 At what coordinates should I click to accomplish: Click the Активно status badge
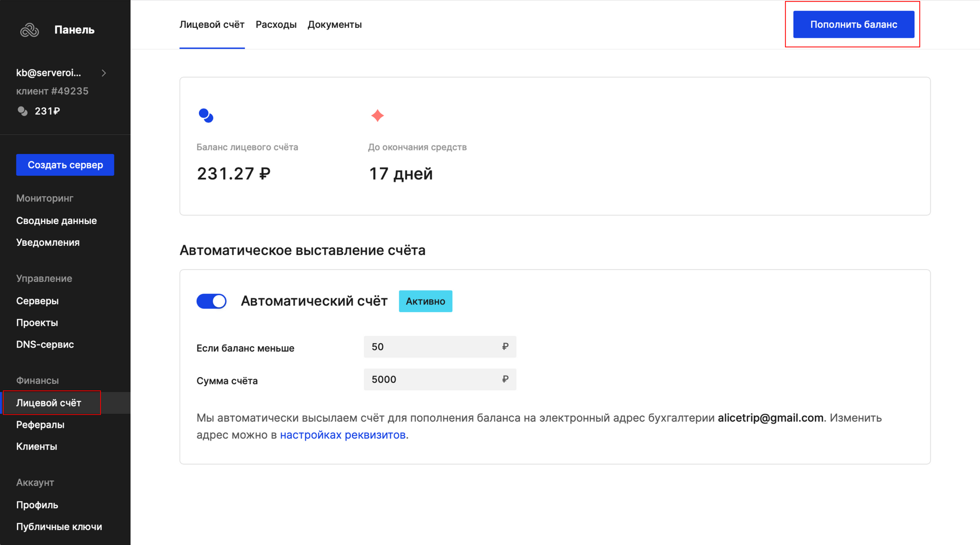[x=425, y=301]
